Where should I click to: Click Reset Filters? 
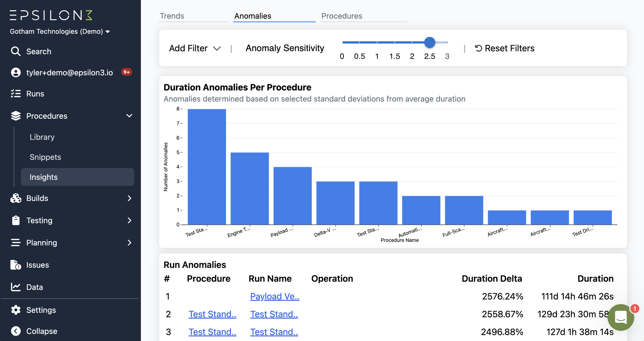[x=504, y=48]
